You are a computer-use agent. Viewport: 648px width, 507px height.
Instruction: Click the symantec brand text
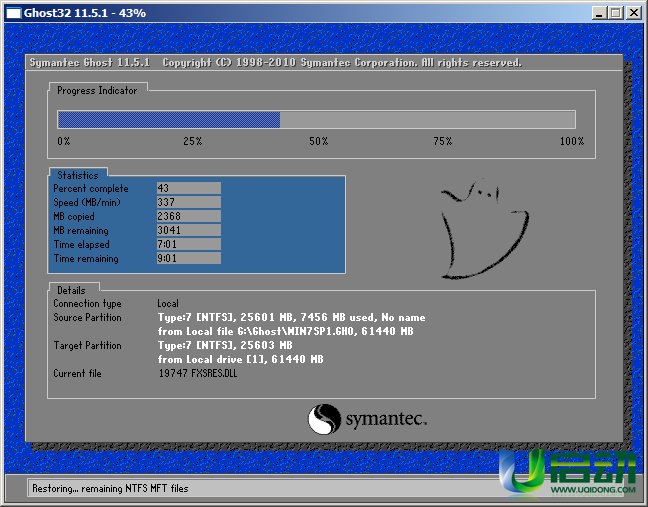[386, 419]
